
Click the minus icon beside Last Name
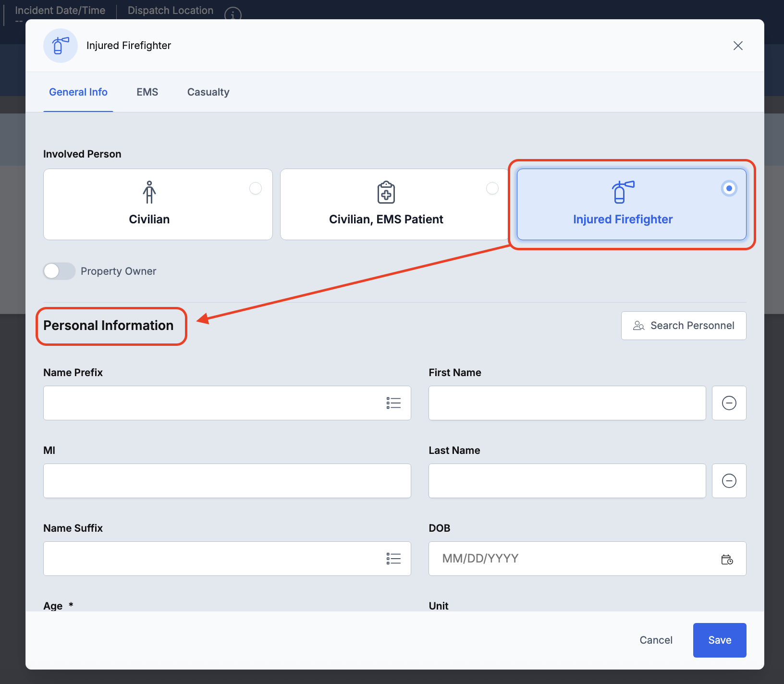click(729, 481)
